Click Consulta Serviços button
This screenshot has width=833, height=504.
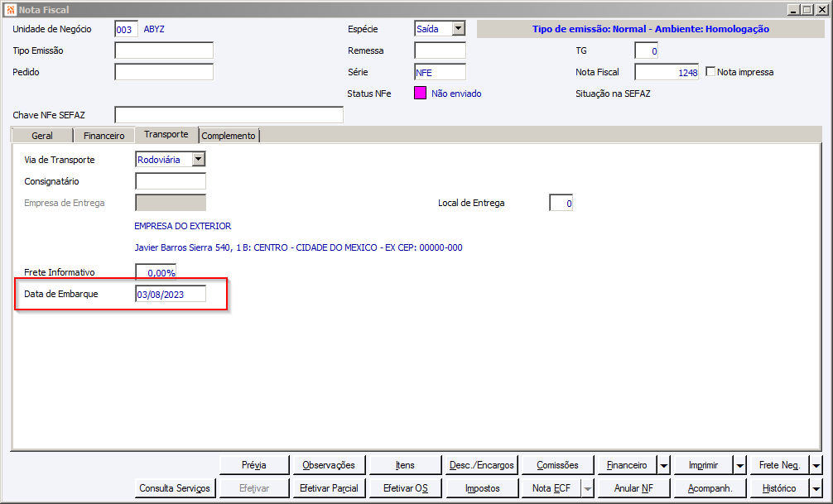pos(175,488)
